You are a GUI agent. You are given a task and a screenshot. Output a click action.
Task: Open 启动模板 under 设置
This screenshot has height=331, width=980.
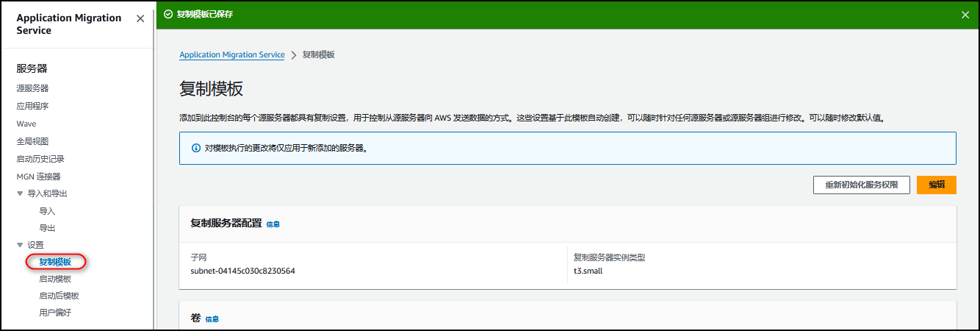point(55,279)
